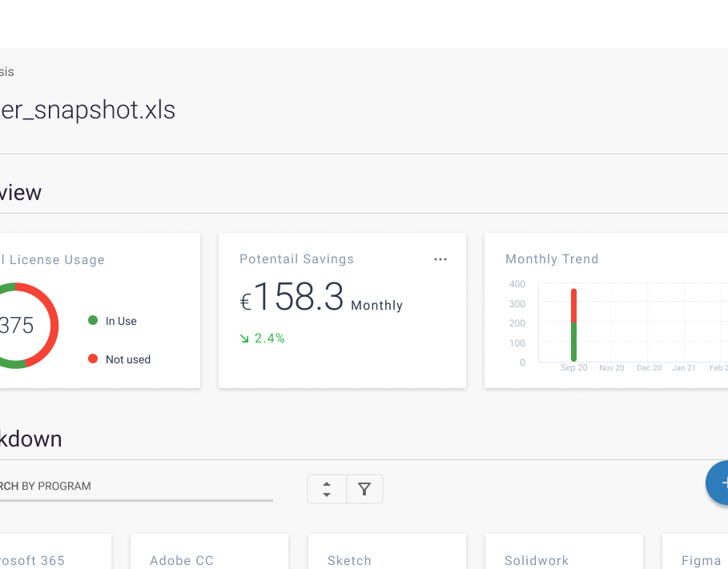Click the 2.4% change indicator
This screenshot has width=728, height=569.
(x=269, y=339)
